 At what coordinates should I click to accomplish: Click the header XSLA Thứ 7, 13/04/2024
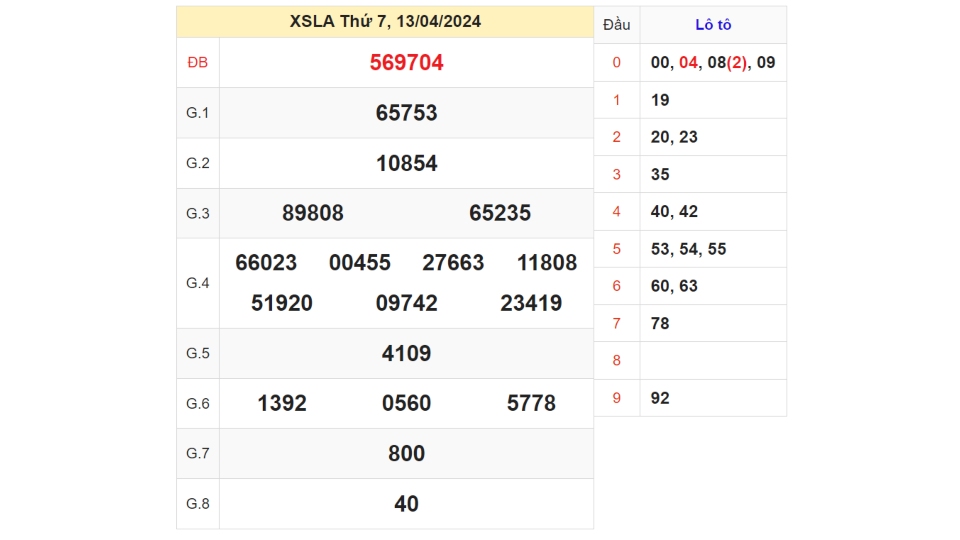coord(385,21)
